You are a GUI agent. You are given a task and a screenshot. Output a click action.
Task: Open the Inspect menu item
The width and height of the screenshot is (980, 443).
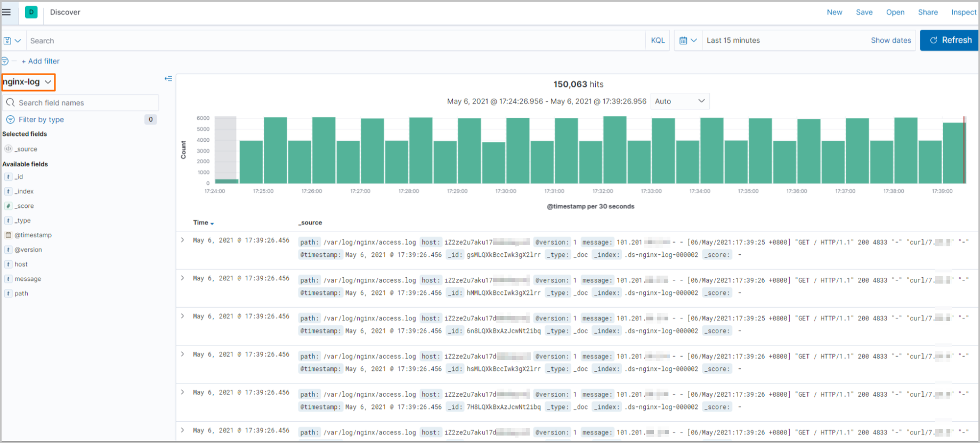click(x=963, y=12)
